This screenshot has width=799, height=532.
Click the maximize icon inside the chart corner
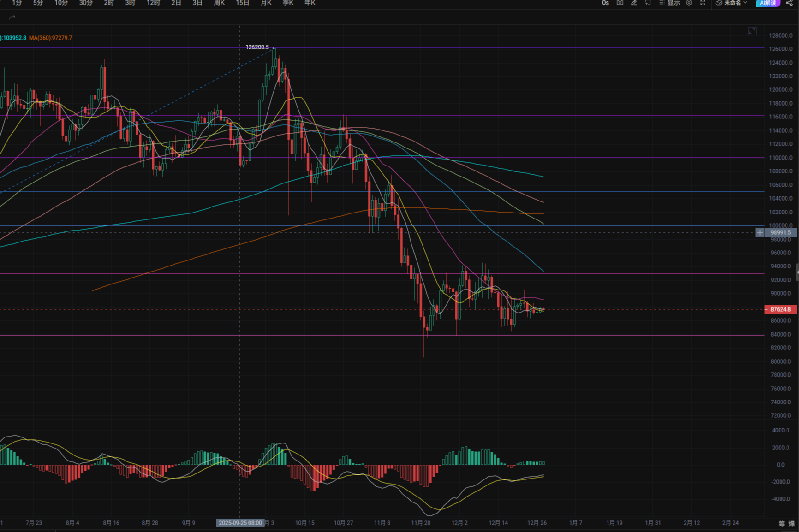pos(752,31)
